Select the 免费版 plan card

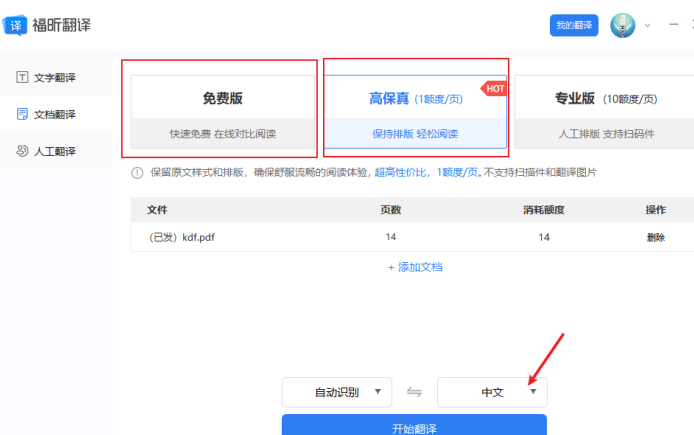point(223,112)
